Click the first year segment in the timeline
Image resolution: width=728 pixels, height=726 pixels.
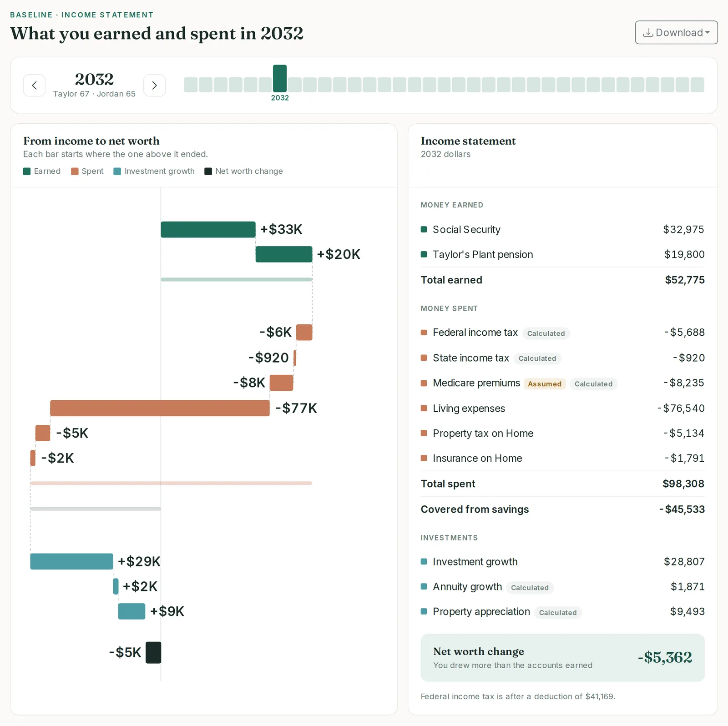(191, 85)
